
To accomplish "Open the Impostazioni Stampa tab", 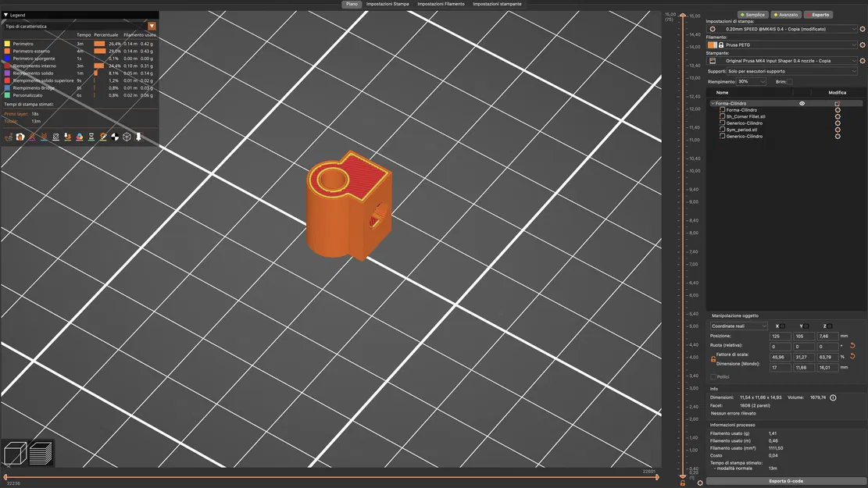I will point(388,4).
